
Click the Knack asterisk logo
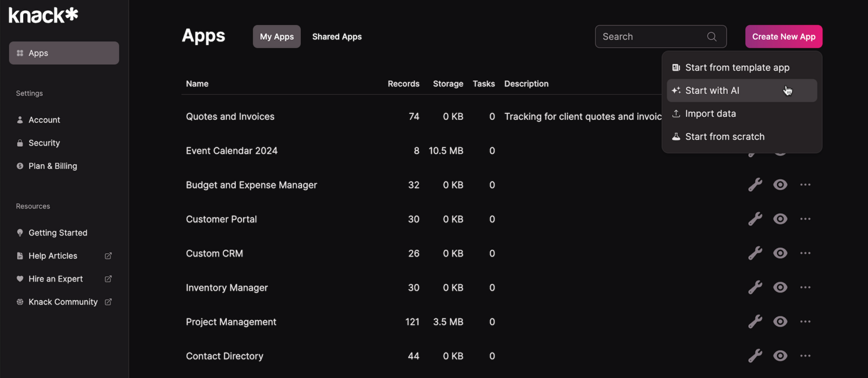point(42,14)
